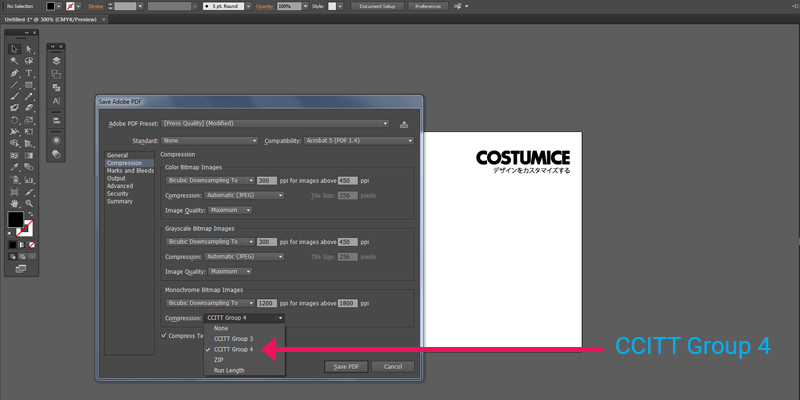The height and width of the screenshot is (400, 800).
Task: Open the Align panel icon
Action: (56, 121)
